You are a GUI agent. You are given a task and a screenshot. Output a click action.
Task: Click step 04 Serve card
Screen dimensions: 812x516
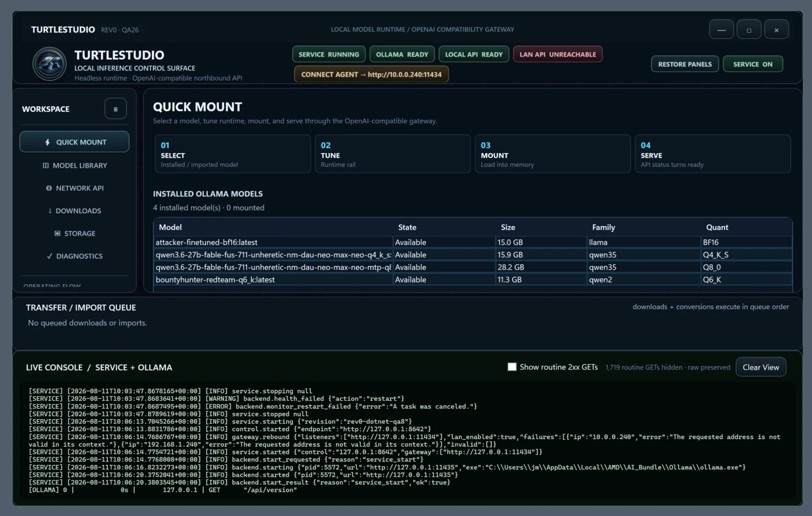click(713, 154)
